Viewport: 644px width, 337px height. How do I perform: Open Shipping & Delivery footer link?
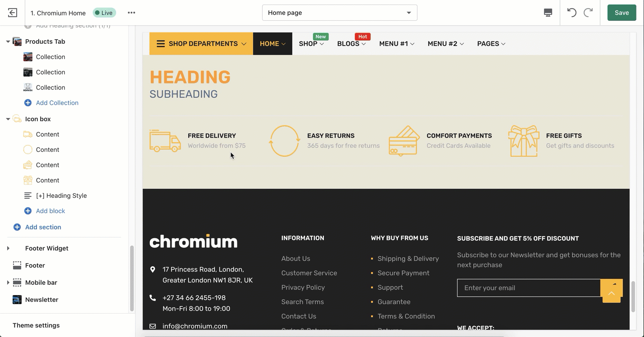coord(408,259)
